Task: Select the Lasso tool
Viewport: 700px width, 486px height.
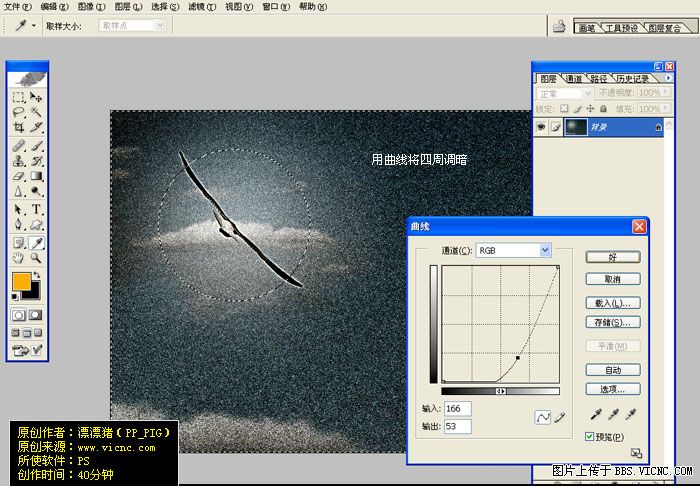Action: coord(18,112)
